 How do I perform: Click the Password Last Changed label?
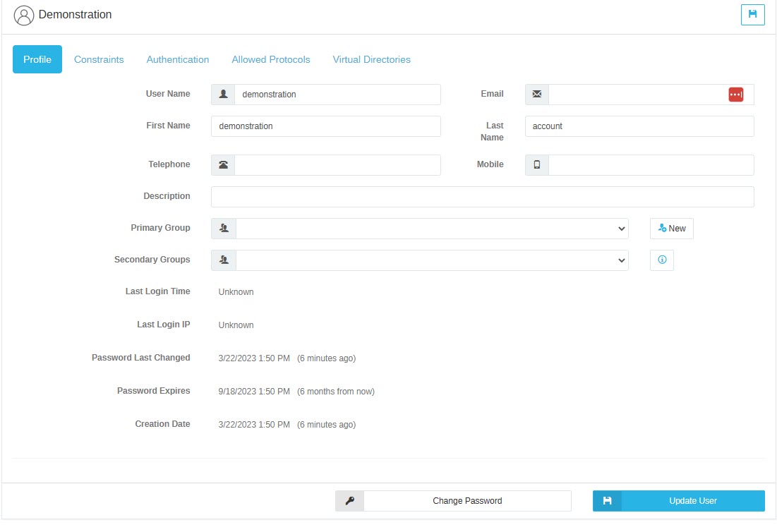click(140, 358)
